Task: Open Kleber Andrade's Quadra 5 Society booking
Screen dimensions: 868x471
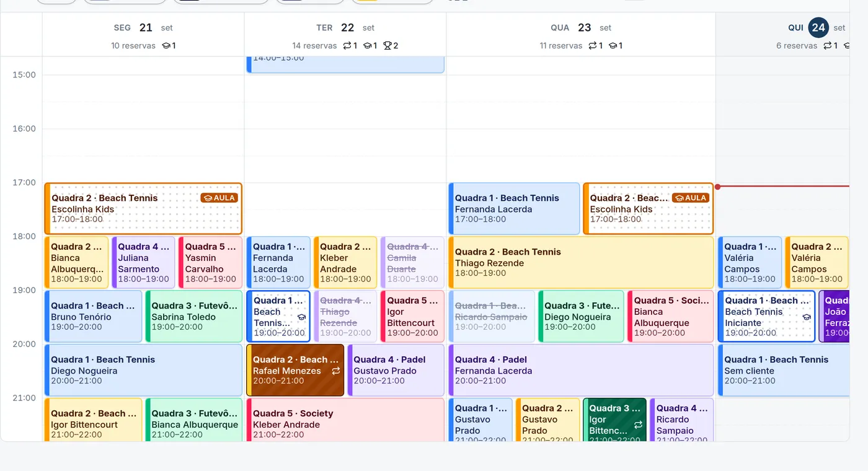Action: point(345,420)
